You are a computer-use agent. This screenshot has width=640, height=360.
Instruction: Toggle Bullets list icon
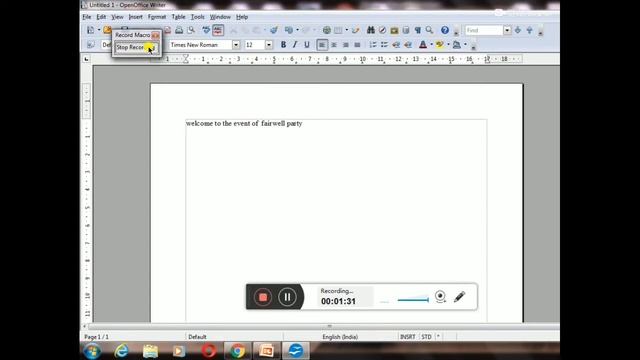[x=384, y=44]
